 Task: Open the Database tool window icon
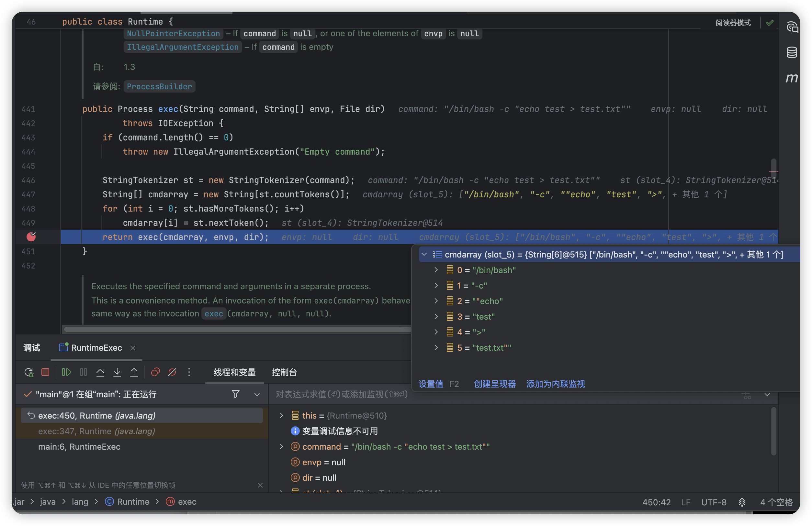pos(792,52)
